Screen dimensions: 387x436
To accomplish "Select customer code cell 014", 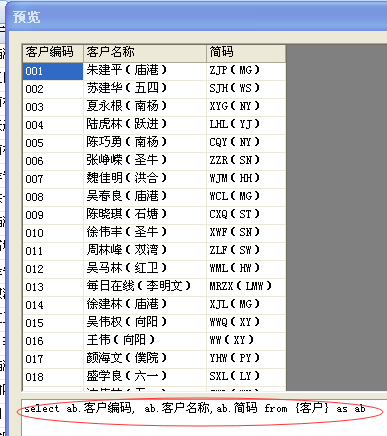I will point(53,305).
